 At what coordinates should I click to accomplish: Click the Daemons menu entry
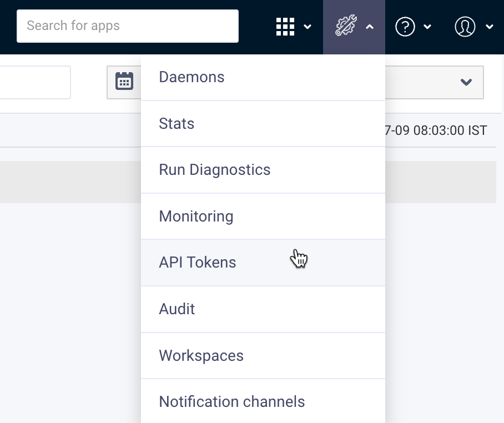click(x=191, y=77)
